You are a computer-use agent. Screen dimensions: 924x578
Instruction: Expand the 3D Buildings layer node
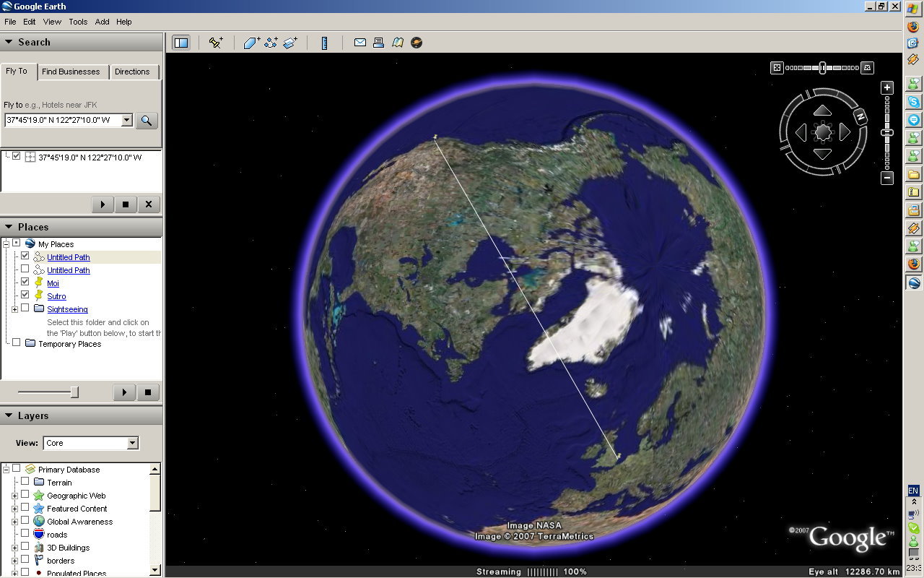coord(14,548)
